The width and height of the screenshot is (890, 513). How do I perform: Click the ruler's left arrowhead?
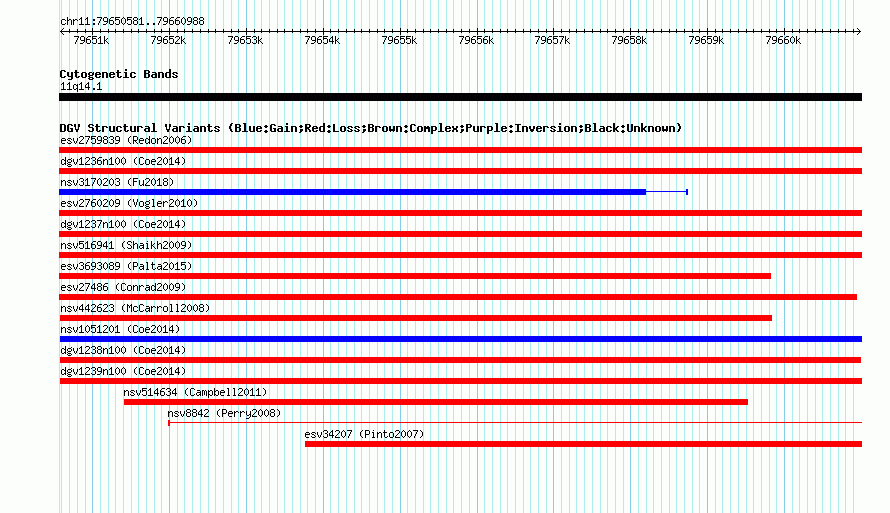point(62,31)
